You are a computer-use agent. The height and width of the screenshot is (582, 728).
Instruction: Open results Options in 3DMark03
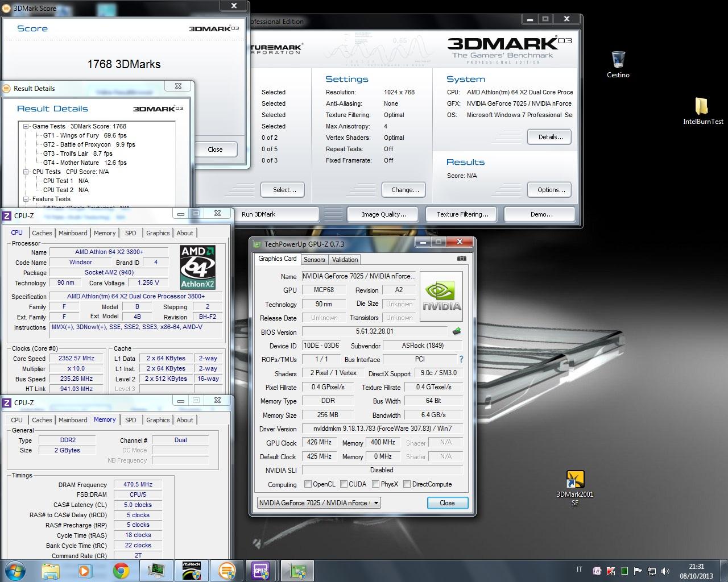(x=551, y=190)
